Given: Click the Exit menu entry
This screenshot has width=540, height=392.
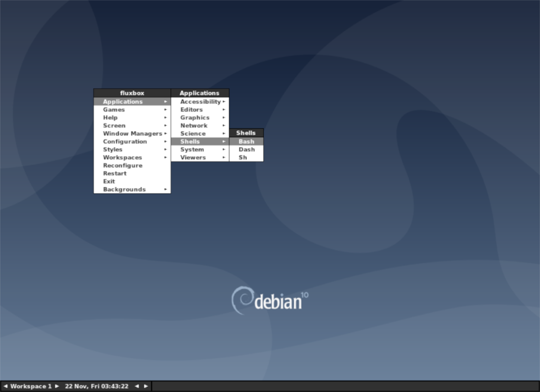Looking at the screenshot, I should (113, 181).
